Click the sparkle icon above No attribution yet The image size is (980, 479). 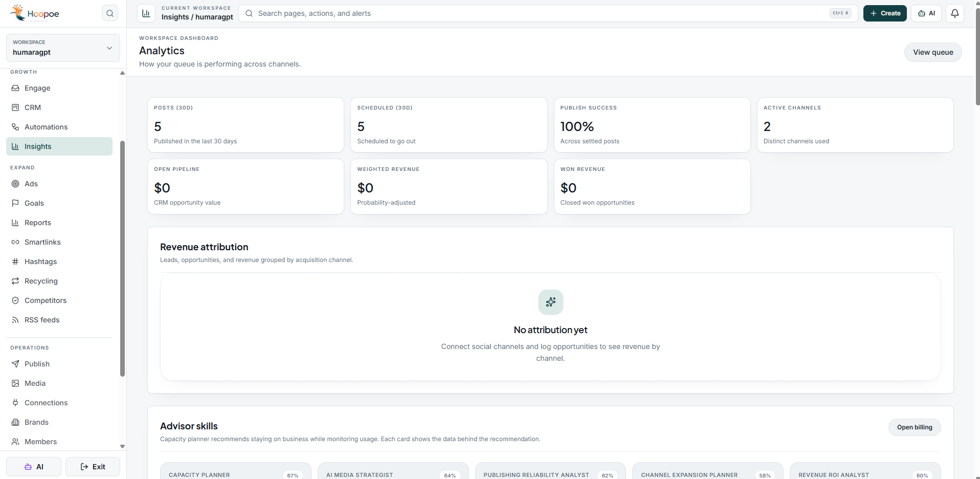point(550,302)
